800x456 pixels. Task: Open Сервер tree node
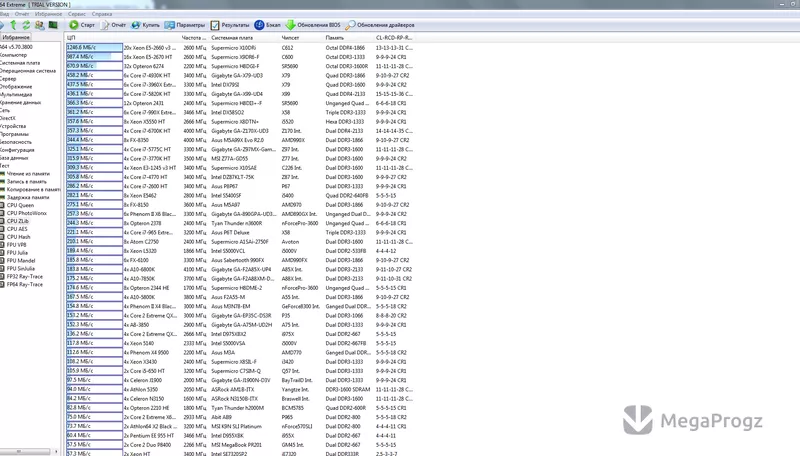tap(8, 79)
